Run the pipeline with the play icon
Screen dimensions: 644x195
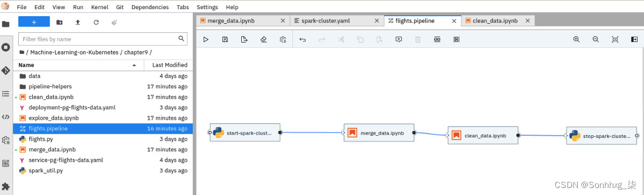coord(206,39)
